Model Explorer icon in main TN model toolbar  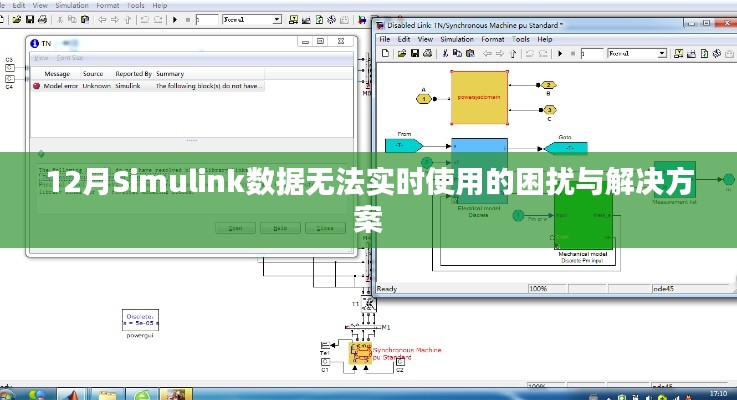point(306,20)
